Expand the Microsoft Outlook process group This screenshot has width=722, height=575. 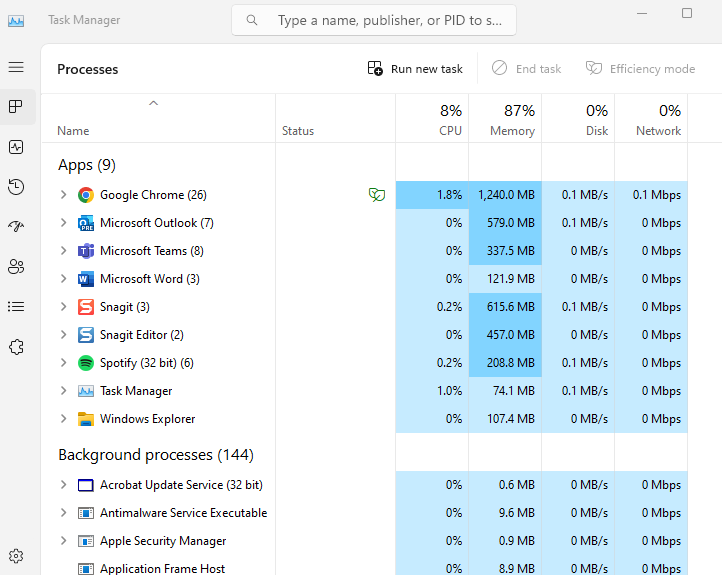click(64, 223)
